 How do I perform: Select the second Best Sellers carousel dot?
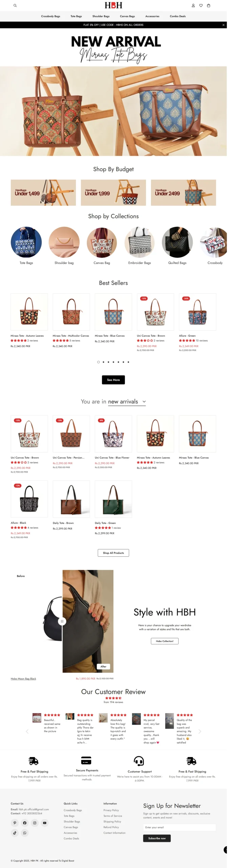tap(103, 362)
